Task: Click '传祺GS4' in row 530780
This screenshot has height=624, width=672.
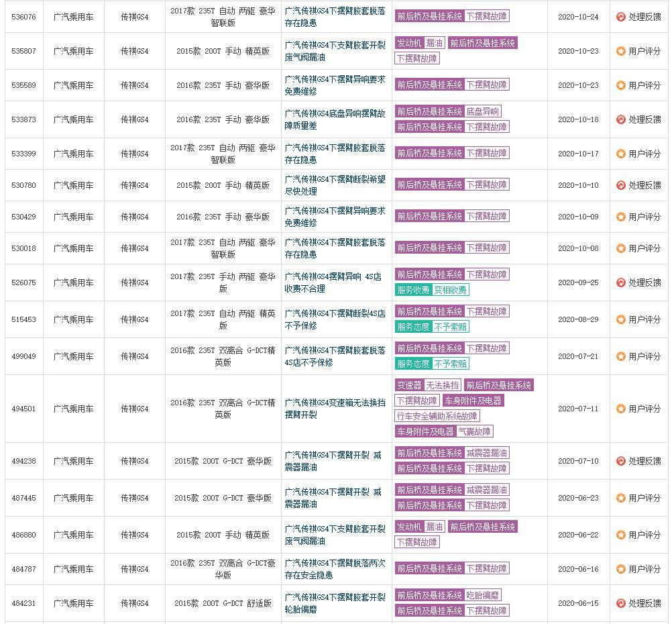Action: [x=135, y=185]
